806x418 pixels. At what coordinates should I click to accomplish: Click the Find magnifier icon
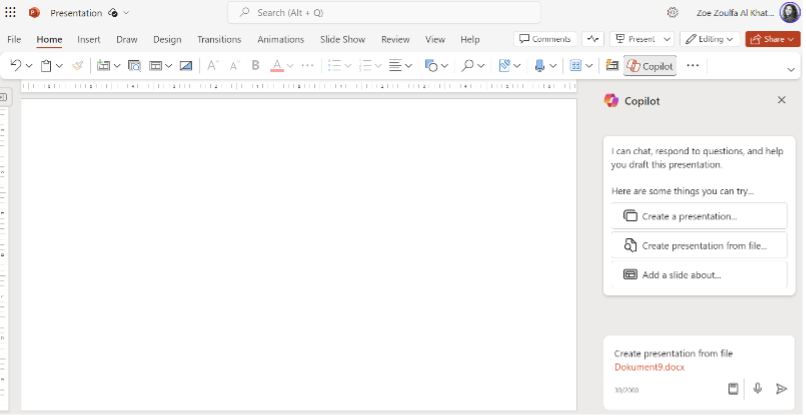coord(467,65)
